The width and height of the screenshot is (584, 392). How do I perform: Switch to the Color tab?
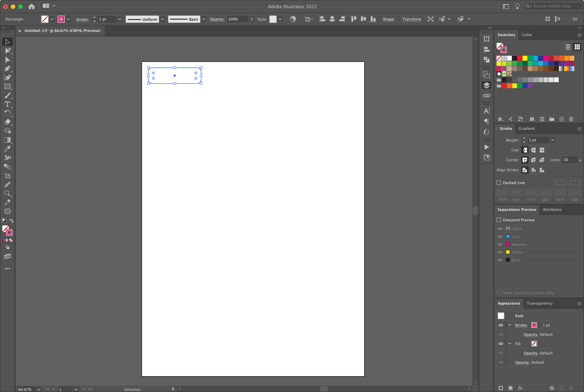[x=527, y=35]
